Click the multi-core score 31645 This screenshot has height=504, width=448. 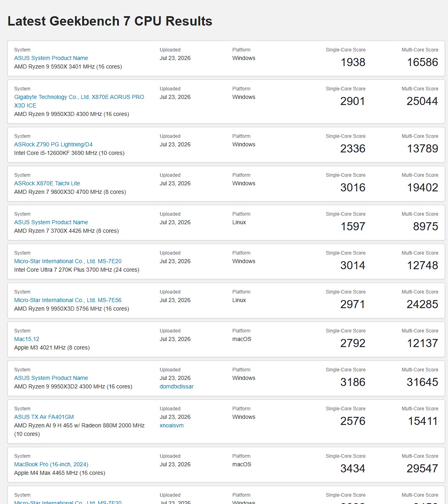[x=422, y=382]
